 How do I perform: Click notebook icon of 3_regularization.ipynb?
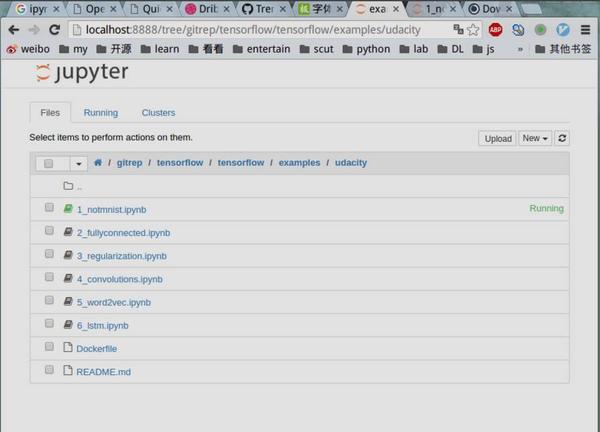point(68,255)
